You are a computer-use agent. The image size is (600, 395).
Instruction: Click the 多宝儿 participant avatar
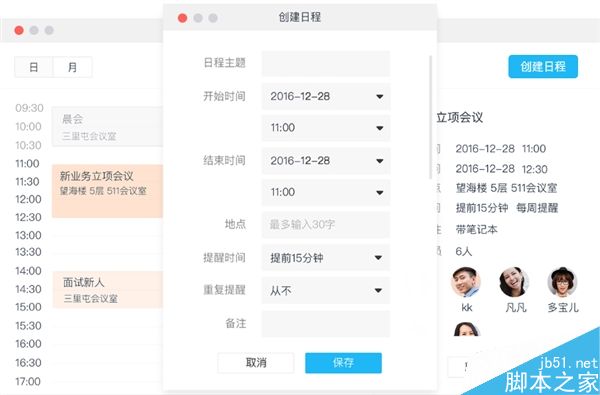click(x=562, y=282)
